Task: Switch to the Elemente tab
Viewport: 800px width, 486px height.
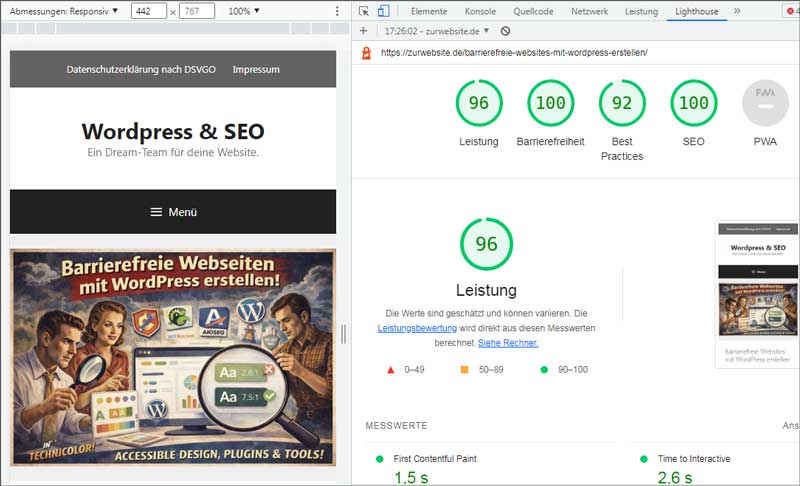Action: 429,11
